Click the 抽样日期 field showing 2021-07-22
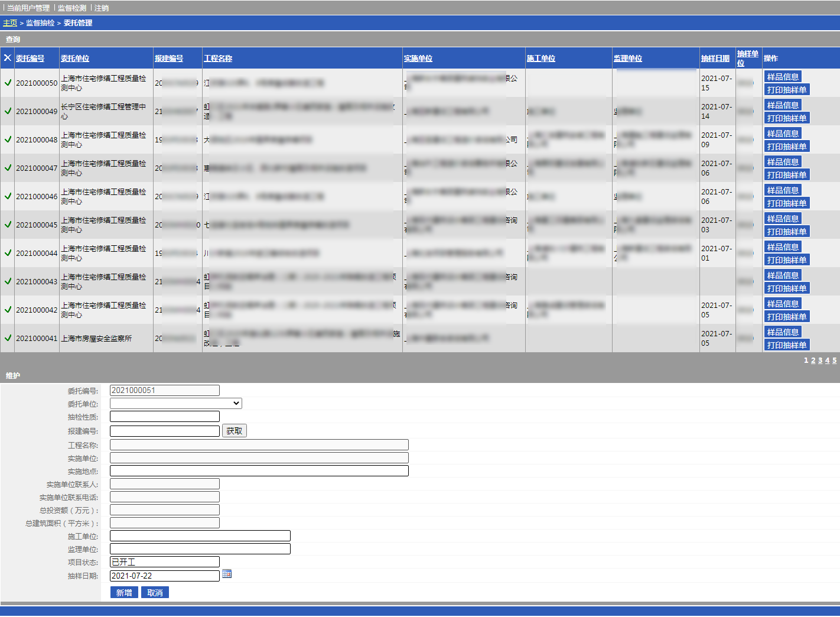The height and width of the screenshot is (617, 840). [165, 576]
